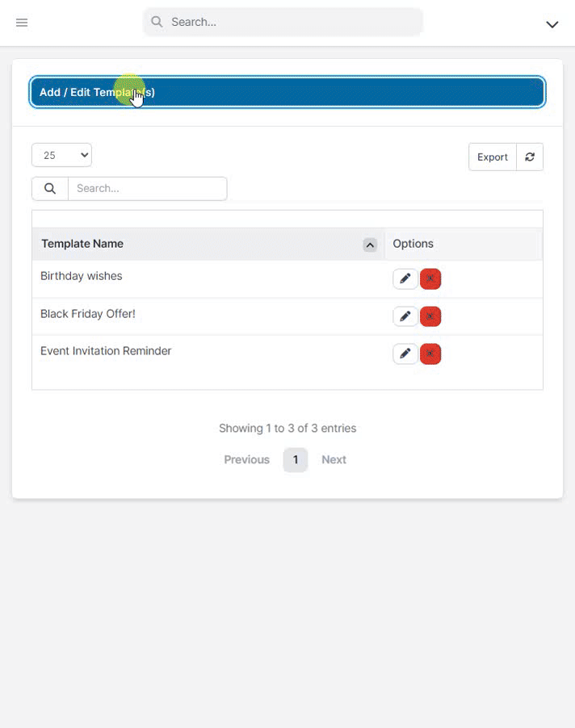Open the hamburger sidebar menu
Screen dimensions: 575x728
point(22,23)
